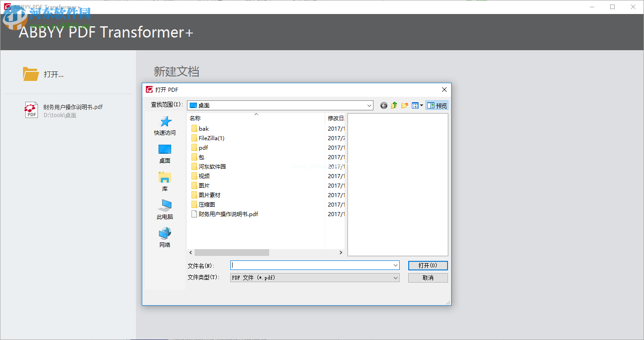Click the file list scroll left arrow
This screenshot has height=340, width=644.
[191, 252]
